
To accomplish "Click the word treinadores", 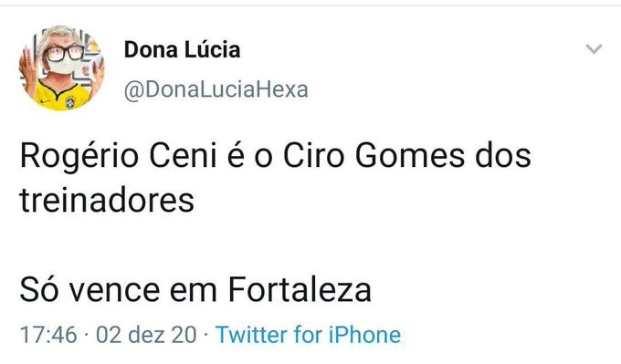I will pos(107,200).
